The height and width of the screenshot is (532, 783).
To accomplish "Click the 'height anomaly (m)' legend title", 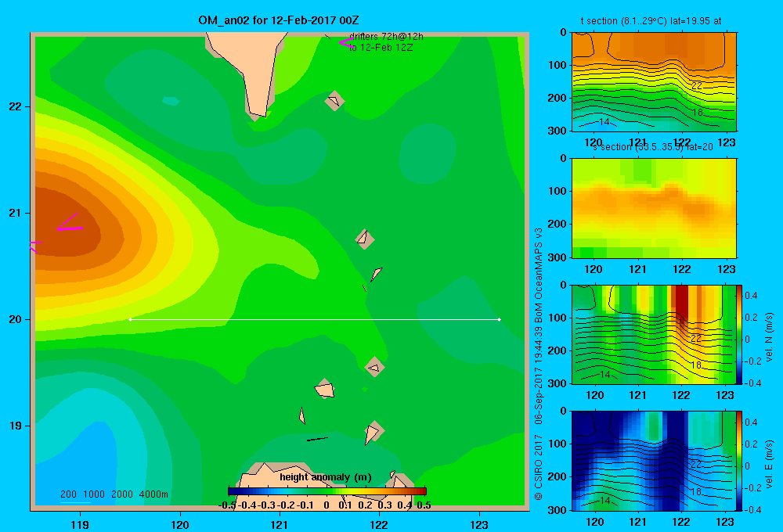I will 326,477.
